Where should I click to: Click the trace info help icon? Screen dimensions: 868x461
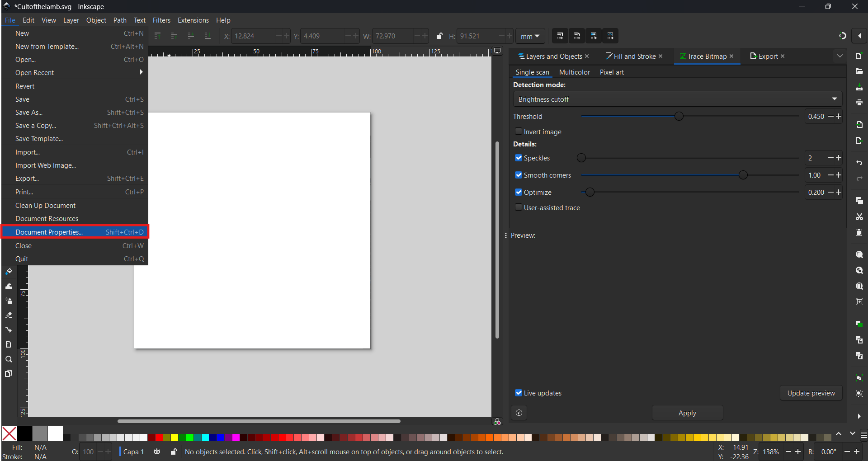point(519,413)
